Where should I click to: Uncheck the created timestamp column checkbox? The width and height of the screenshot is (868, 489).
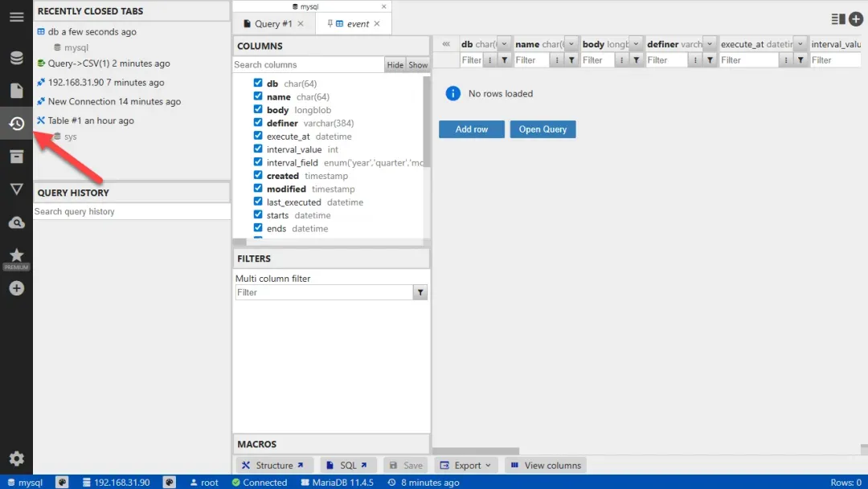click(x=258, y=176)
